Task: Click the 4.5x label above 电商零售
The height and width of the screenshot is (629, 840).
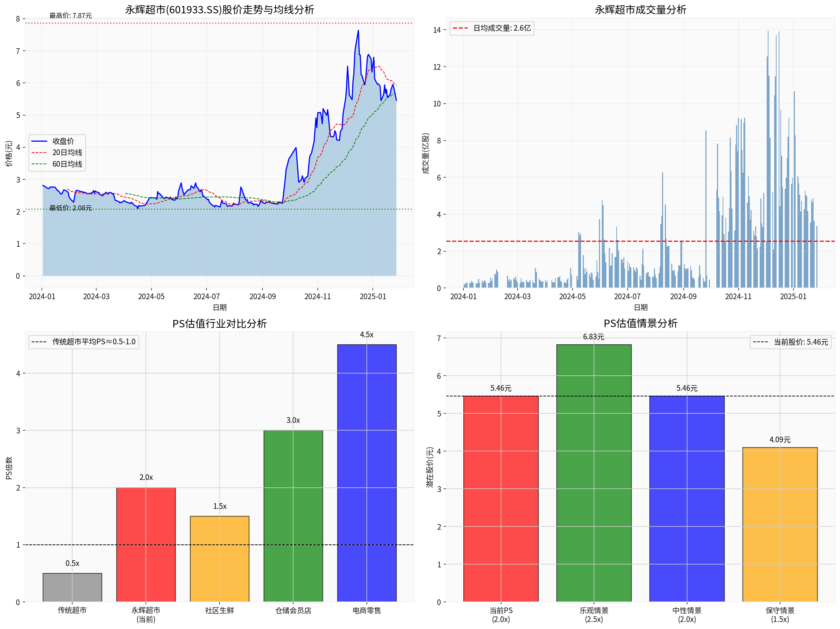Action: pyautogui.click(x=367, y=335)
